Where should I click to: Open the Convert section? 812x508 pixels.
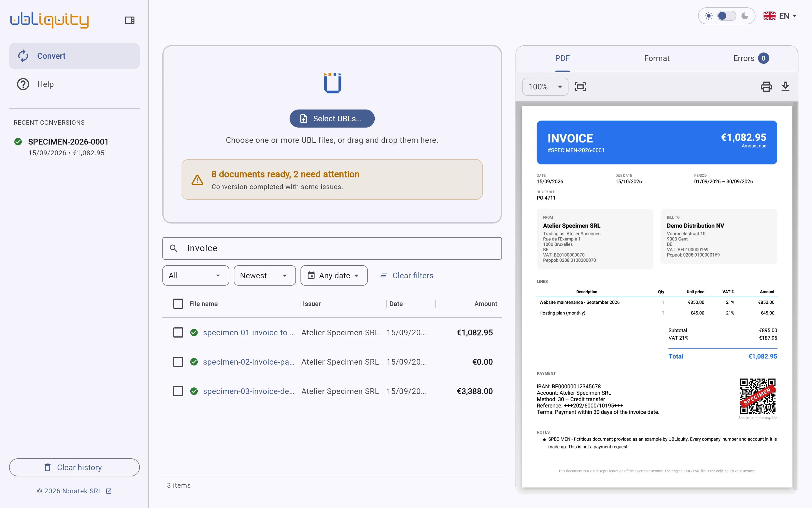pos(74,56)
